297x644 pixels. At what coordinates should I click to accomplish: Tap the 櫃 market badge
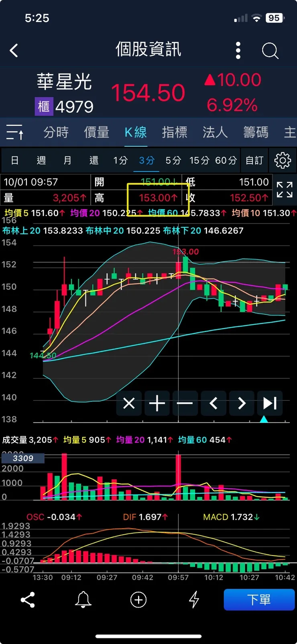click(x=44, y=107)
